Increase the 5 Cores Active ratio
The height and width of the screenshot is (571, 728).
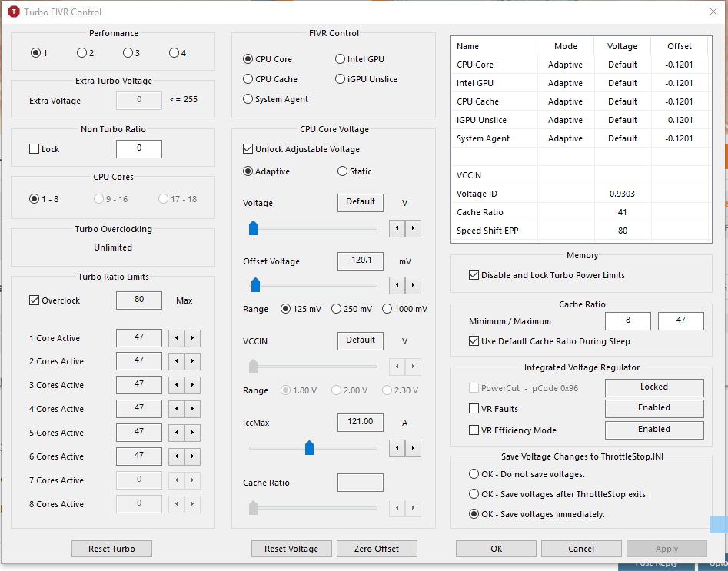coord(192,433)
